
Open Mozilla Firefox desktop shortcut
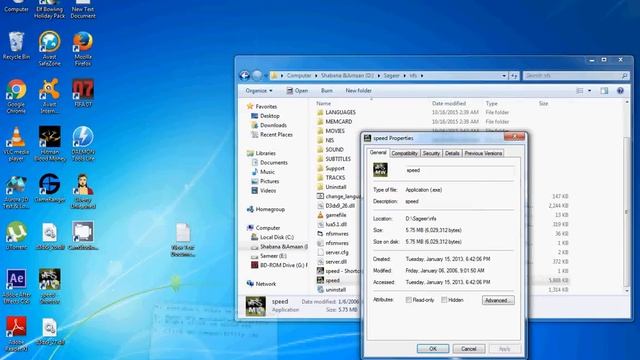point(83,48)
